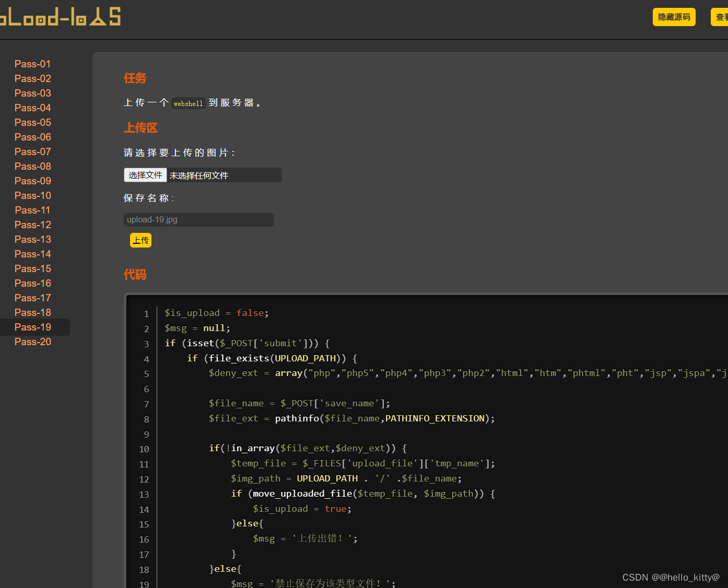728x588 pixels.
Task: Click the webshell code tag
Action: pos(188,103)
